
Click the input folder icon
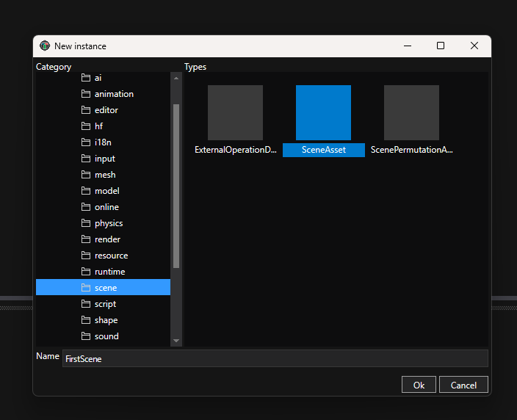click(86, 159)
